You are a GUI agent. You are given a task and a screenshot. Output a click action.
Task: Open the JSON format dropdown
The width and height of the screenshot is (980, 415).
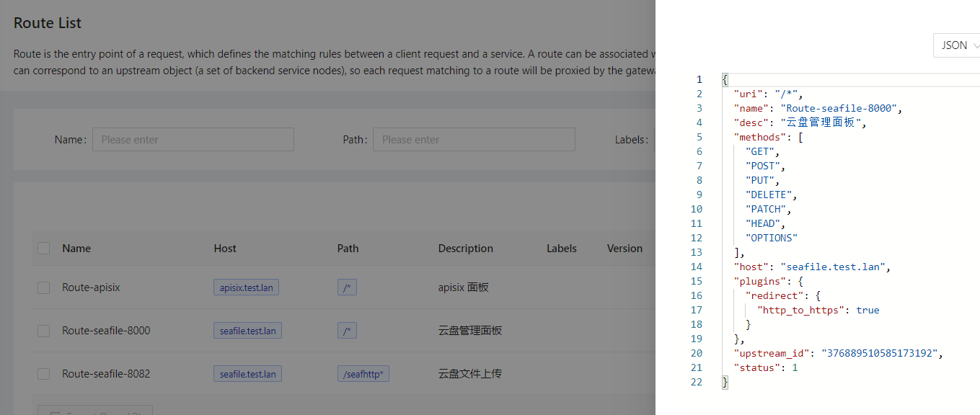(957, 45)
